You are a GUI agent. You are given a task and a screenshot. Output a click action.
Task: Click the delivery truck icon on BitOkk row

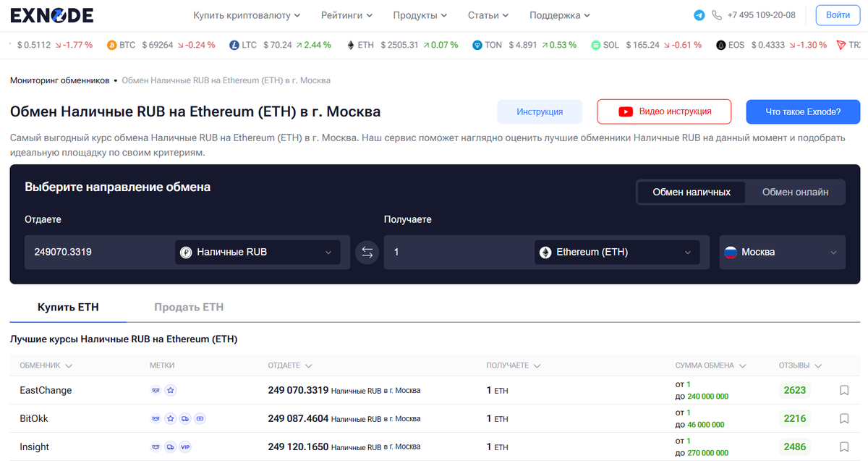(x=185, y=418)
